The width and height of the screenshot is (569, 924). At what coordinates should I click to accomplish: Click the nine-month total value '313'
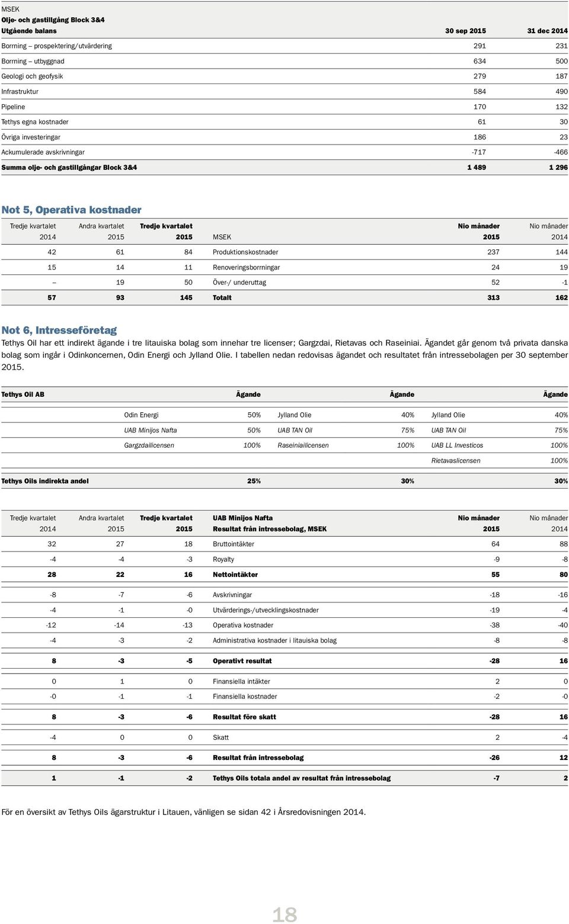tap(493, 298)
